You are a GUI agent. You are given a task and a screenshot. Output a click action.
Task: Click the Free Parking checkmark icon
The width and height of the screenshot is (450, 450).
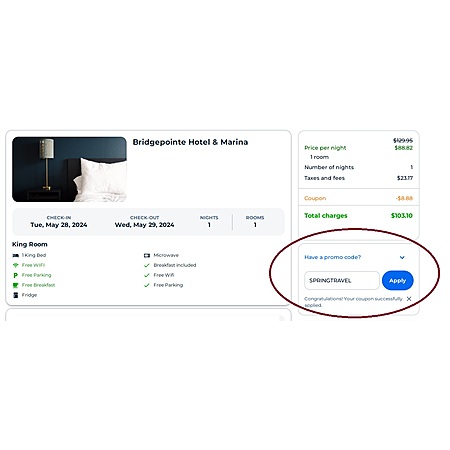[x=147, y=285]
